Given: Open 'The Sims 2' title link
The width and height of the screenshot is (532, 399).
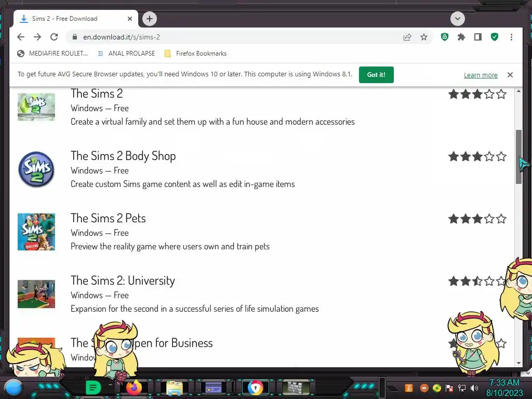Looking at the screenshot, I should point(97,94).
